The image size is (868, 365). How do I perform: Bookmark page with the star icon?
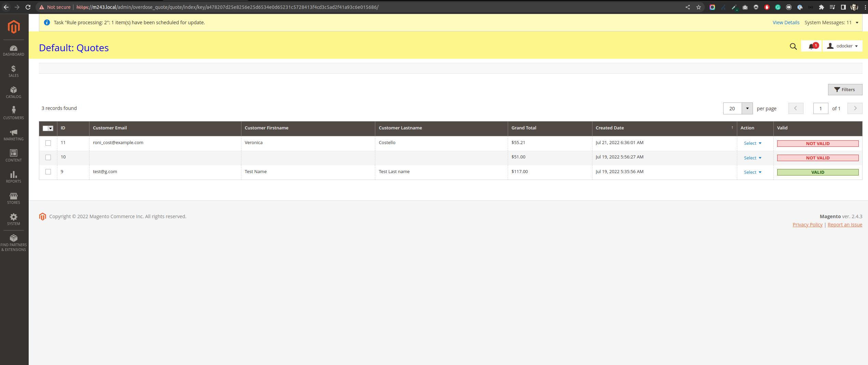click(x=699, y=7)
